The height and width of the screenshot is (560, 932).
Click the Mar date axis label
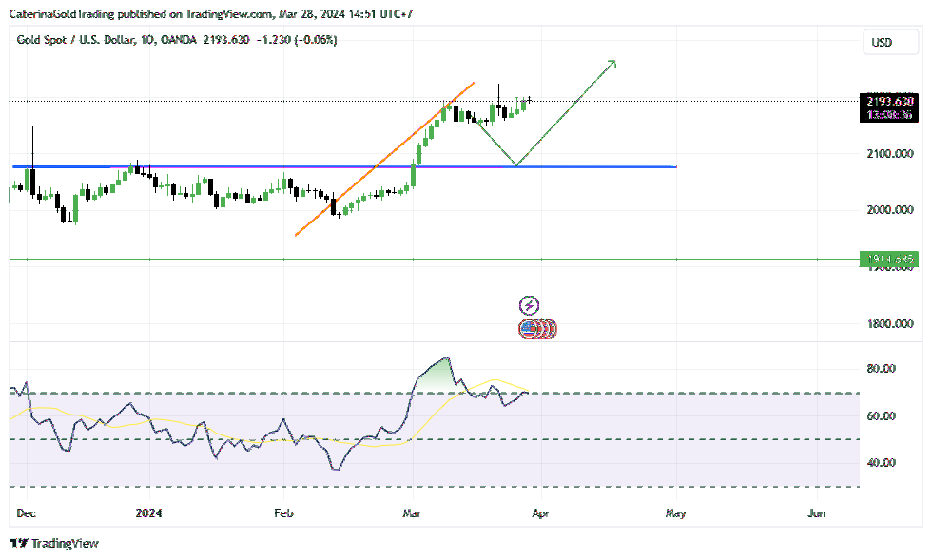point(412,513)
